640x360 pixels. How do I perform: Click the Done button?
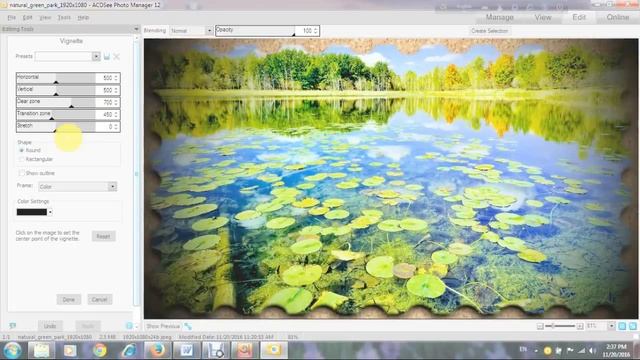point(69,300)
